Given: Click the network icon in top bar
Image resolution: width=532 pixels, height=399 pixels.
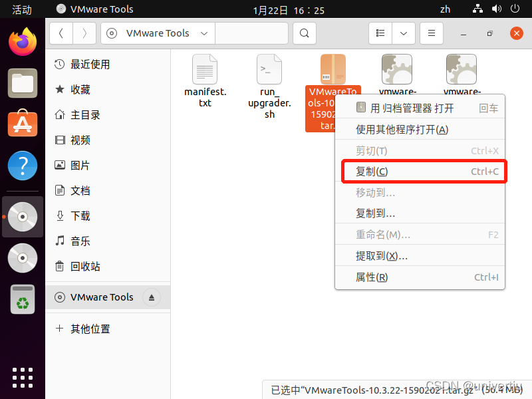Looking at the screenshot, I should [477, 9].
